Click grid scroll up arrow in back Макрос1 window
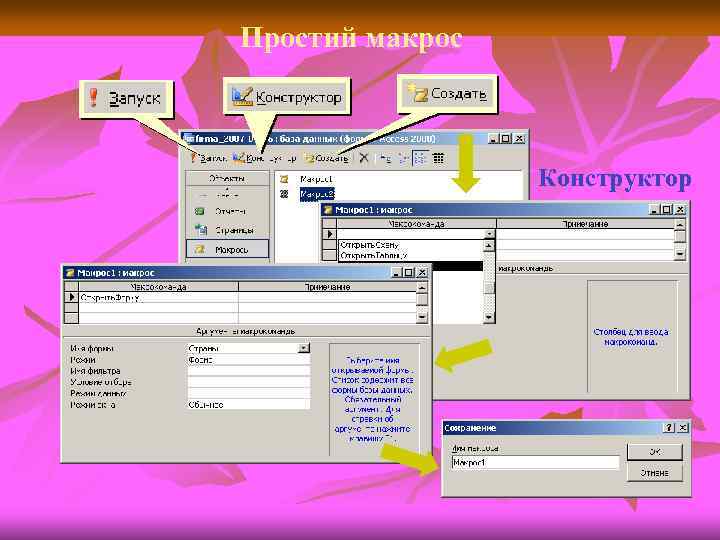Image resolution: width=720 pixels, height=540 pixels. point(680,225)
